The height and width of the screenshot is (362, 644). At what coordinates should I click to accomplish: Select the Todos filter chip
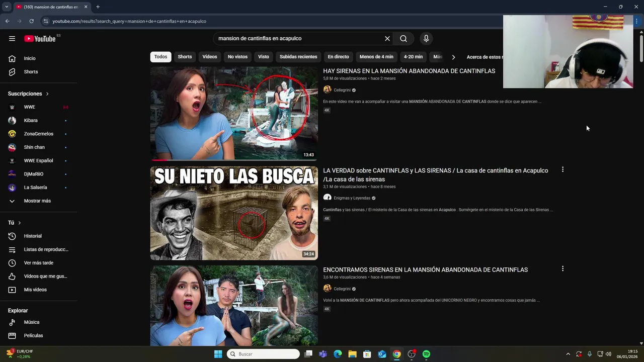pyautogui.click(x=160, y=57)
